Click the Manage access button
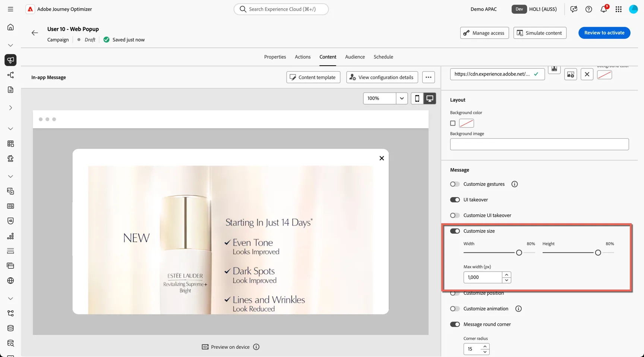644x357 pixels. point(484,33)
